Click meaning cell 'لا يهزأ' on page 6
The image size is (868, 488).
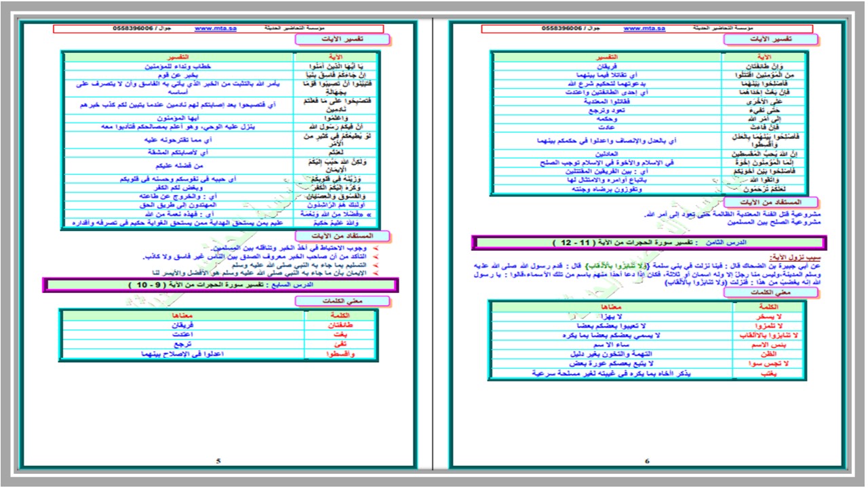(611, 317)
